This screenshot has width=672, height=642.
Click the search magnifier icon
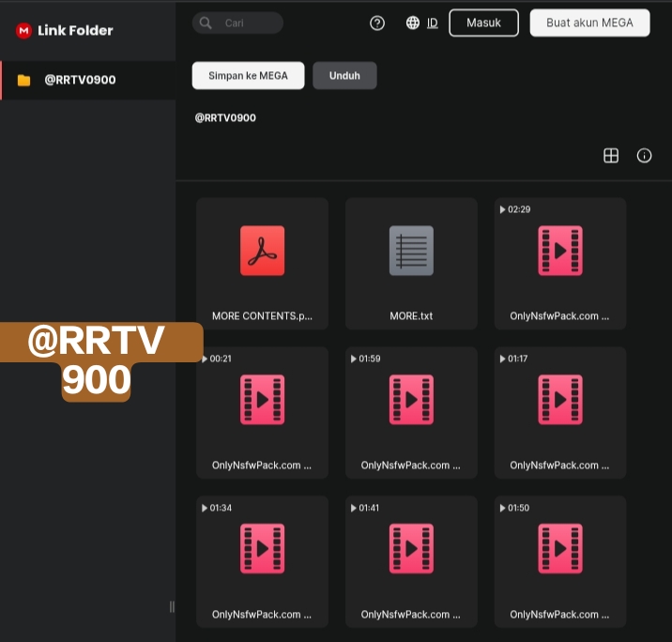point(206,23)
